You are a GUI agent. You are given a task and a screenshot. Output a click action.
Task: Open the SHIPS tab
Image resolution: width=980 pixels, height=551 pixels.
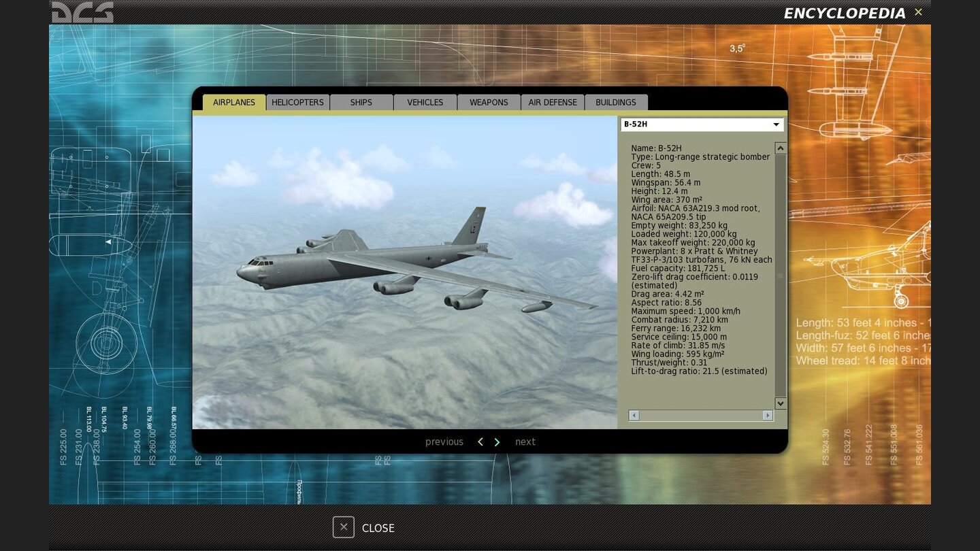tap(361, 102)
